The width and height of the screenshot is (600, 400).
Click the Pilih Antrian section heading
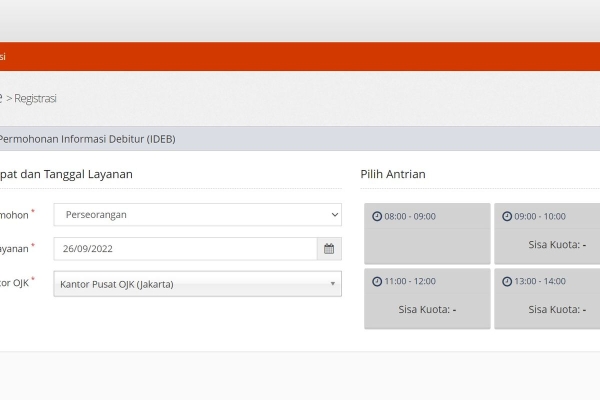(393, 174)
